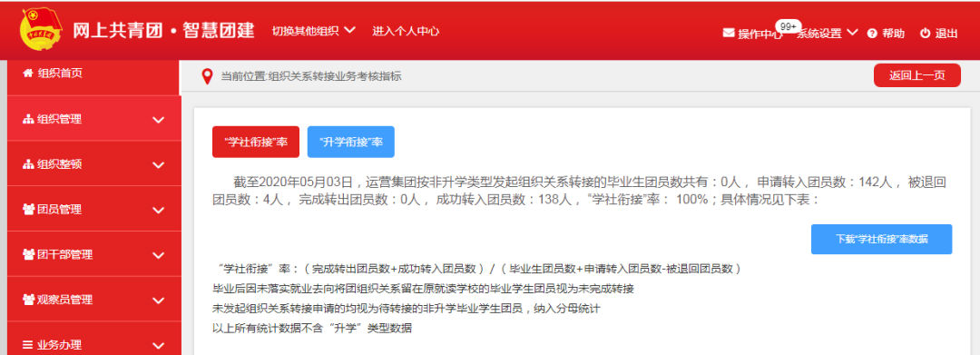This screenshot has height=355, width=980.
Task: Click the list icon beside 业务办理
Action: click(27, 344)
